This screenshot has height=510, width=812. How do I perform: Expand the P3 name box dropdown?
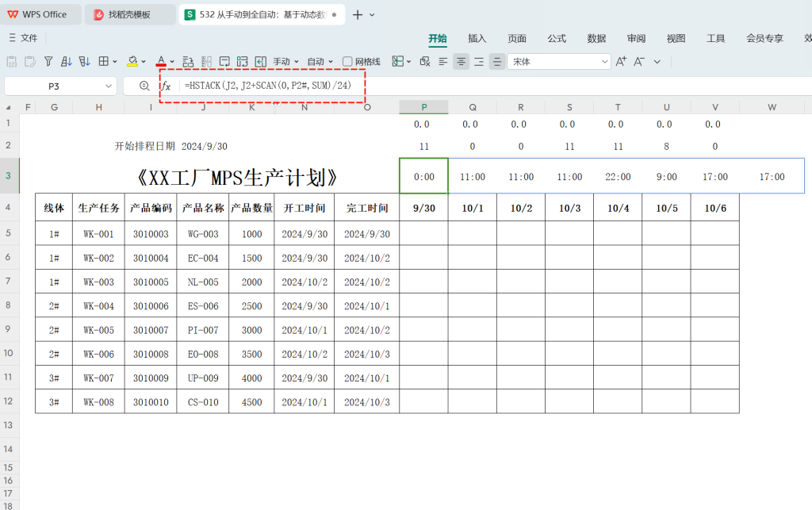[108, 86]
